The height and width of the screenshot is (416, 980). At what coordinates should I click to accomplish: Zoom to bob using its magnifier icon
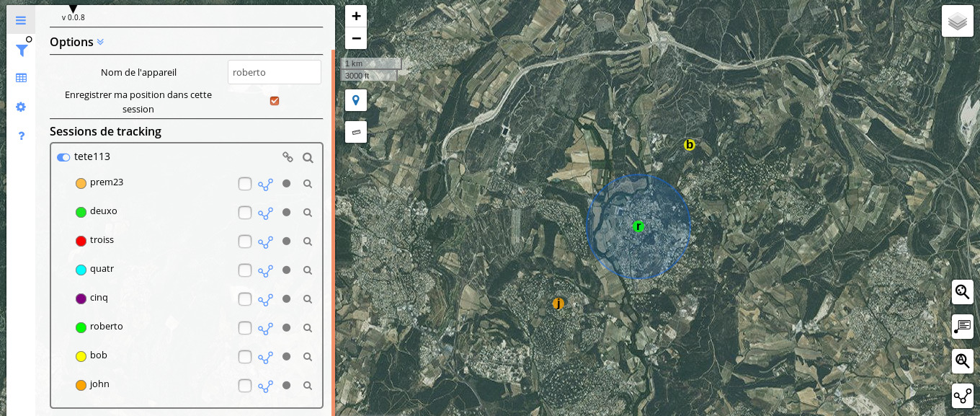point(308,357)
